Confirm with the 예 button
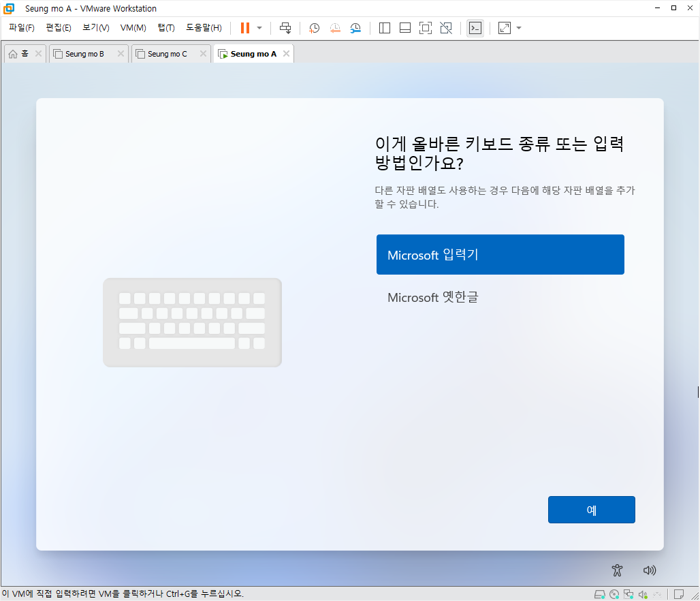The height and width of the screenshot is (601, 700). coord(592,510)
